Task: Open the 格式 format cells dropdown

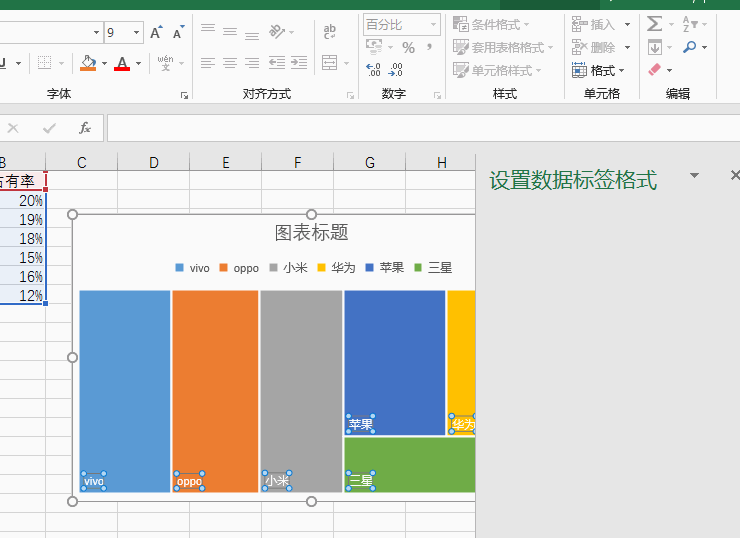Action: click(621, 70)
